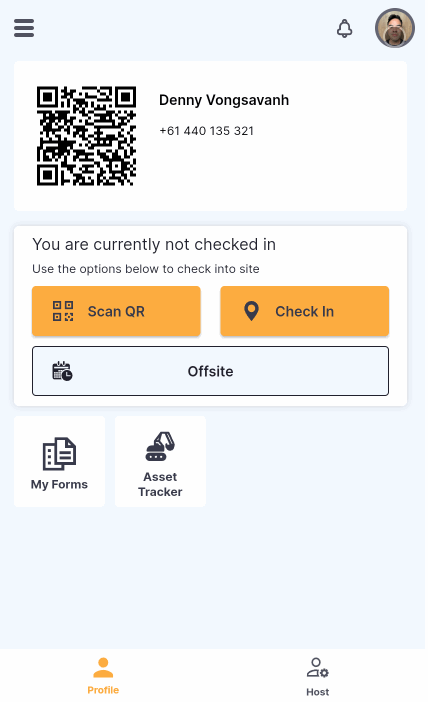Click the person gear Host icon
The height and width of the screenshot is (702, 428).
pyautogui.click(x=317, y=668)
